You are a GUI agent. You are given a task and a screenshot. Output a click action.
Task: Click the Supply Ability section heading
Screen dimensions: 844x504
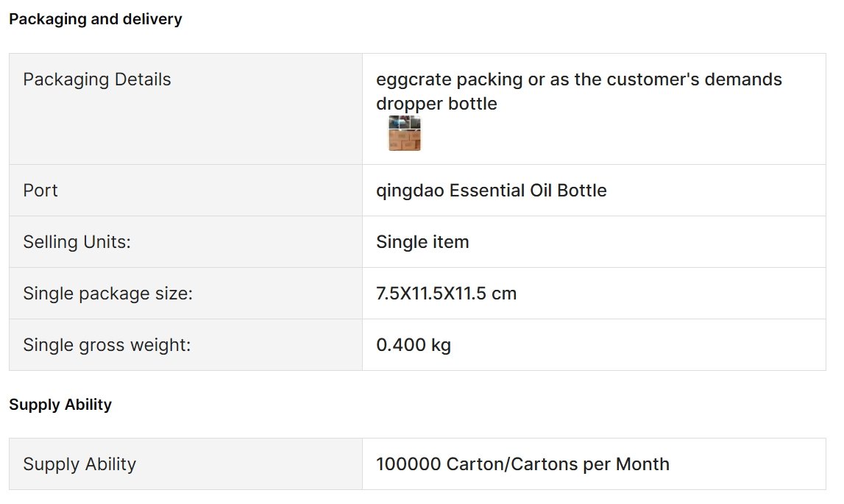60,405
